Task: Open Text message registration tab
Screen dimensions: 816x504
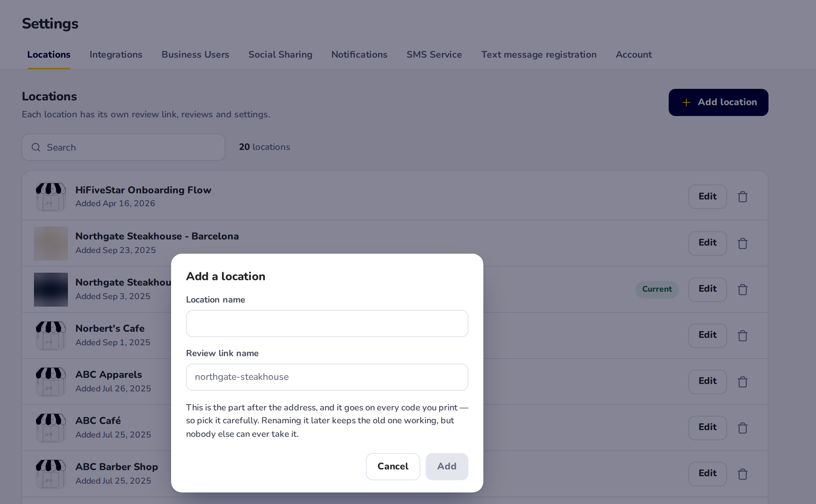Action: 539,55
